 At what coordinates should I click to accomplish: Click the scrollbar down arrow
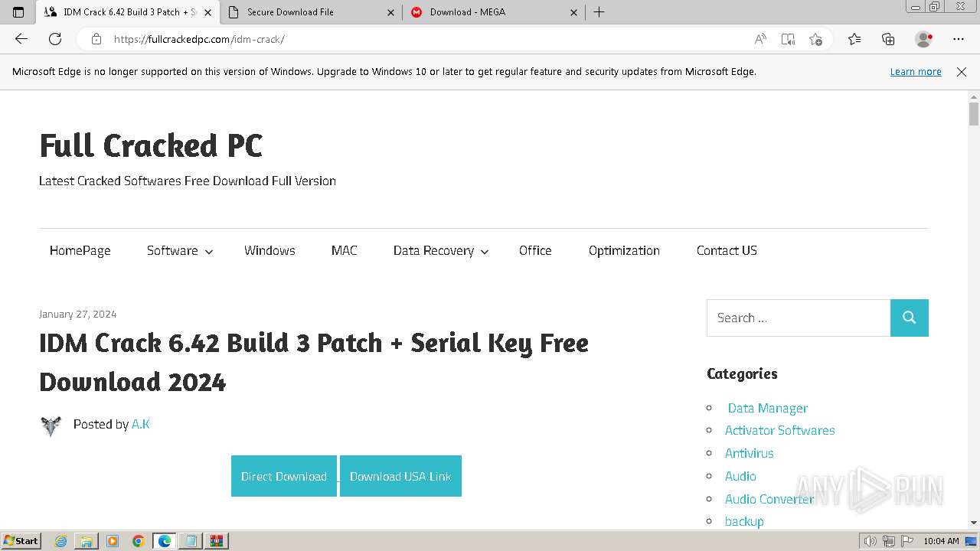[x=974, y=523]
